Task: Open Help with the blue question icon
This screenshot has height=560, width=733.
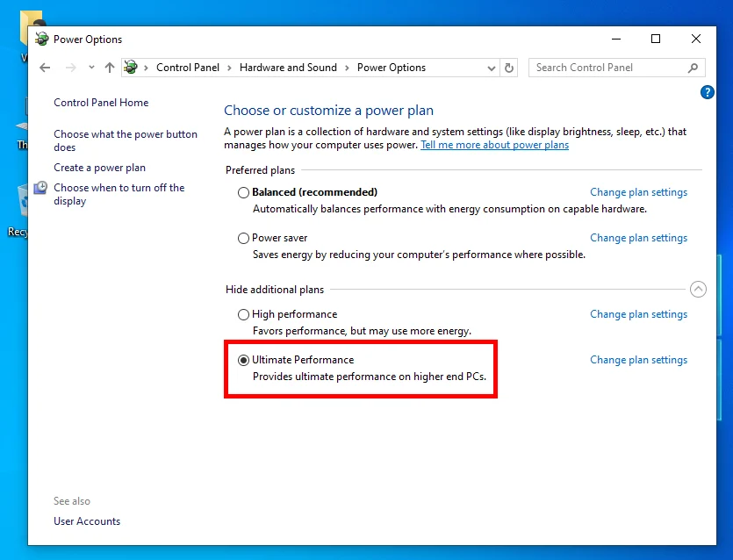Action: (707, 92)
